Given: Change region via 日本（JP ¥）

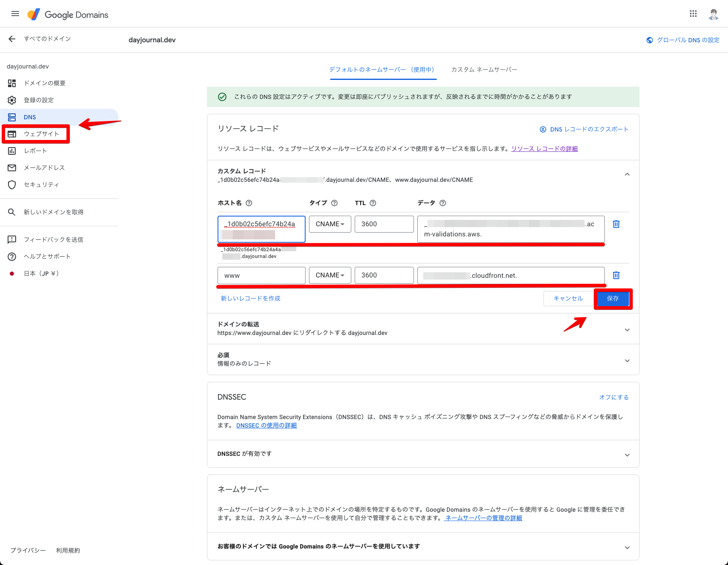Looking at the screenshot, I should (x=59, y=274).
